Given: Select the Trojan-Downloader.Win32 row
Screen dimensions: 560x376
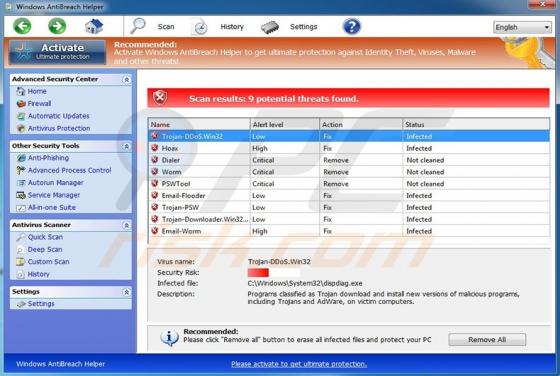Looking at the screenshot, I should tap(349, 219).
